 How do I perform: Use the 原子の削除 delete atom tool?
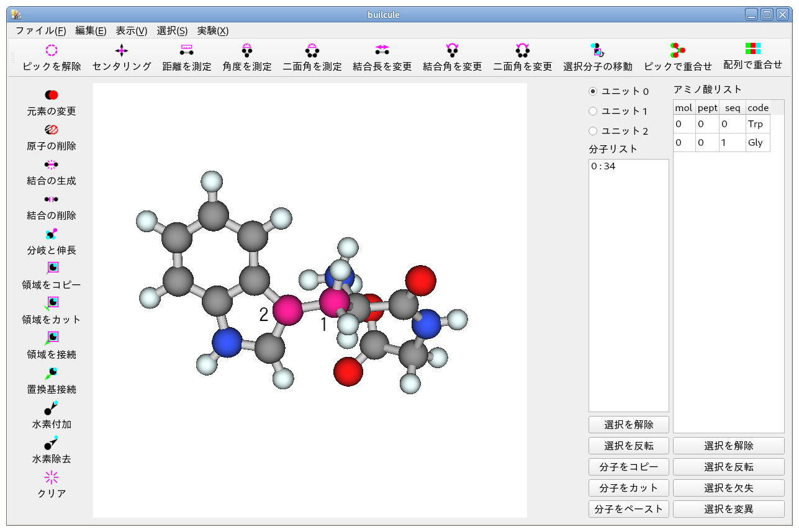(52, 130)
